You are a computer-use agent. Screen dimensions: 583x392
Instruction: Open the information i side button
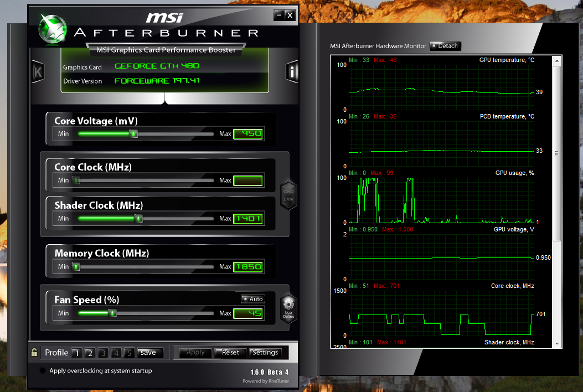[292, 71]
